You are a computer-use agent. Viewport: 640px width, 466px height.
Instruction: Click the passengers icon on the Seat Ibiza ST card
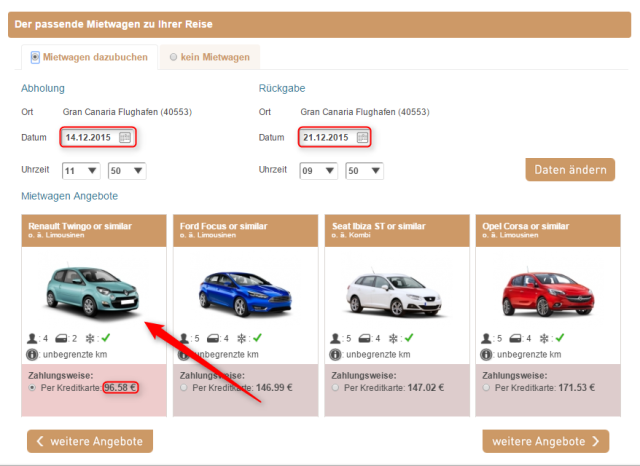tap(335, 338)
